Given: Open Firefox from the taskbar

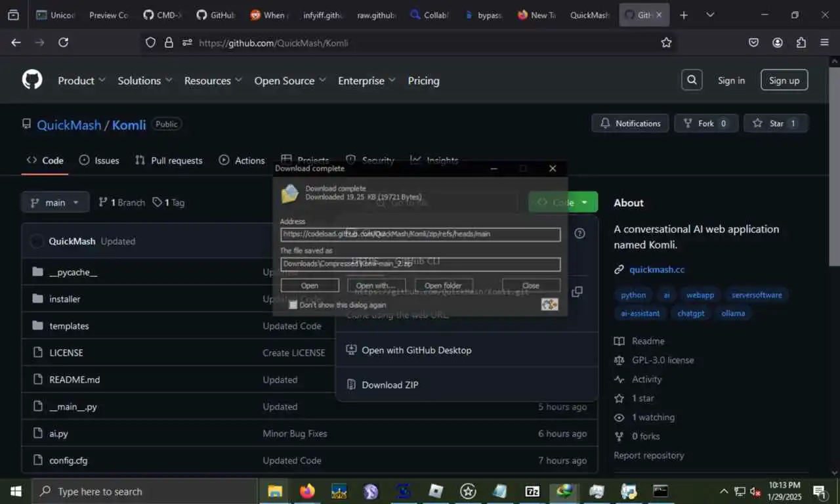Looking at the screenshot, I should coord(307,491).
